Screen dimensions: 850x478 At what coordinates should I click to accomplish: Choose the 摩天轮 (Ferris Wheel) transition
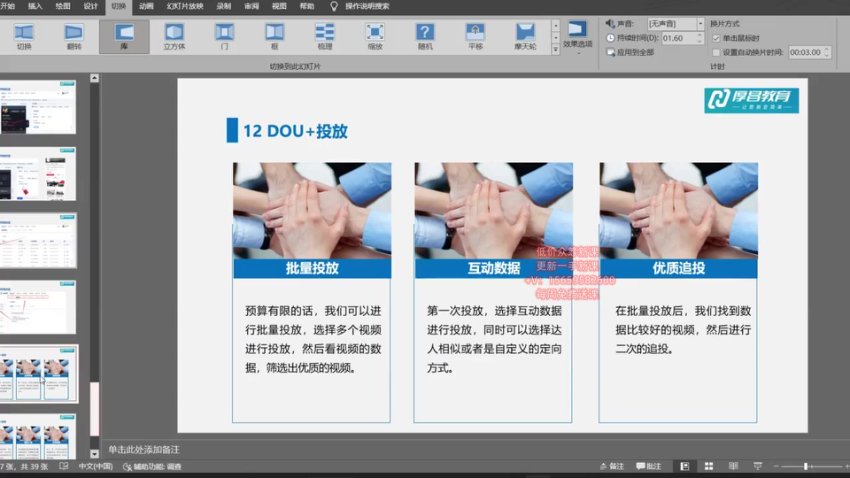click(524, 37)
